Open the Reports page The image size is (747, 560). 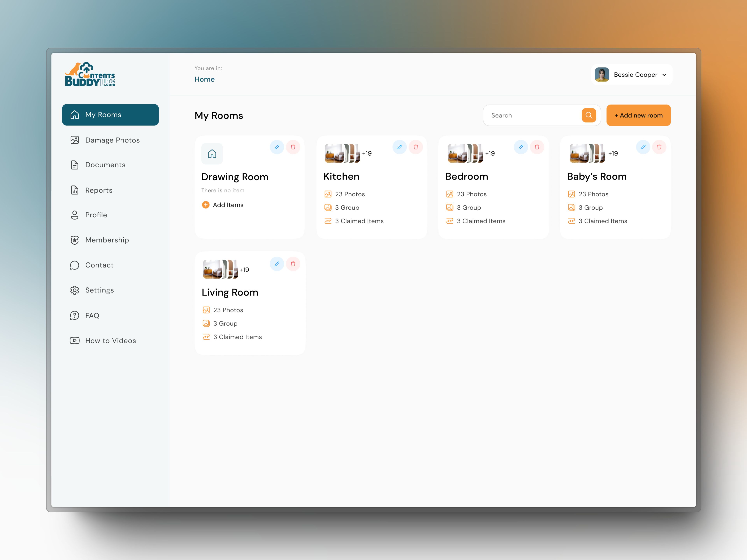click(99, 190)
